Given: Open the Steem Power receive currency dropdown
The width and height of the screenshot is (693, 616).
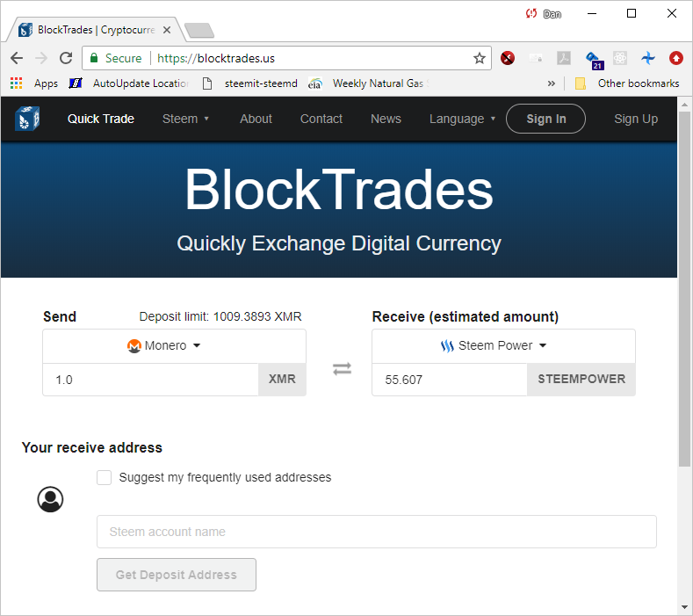Looking at the screenshot, I should (503, 346).
